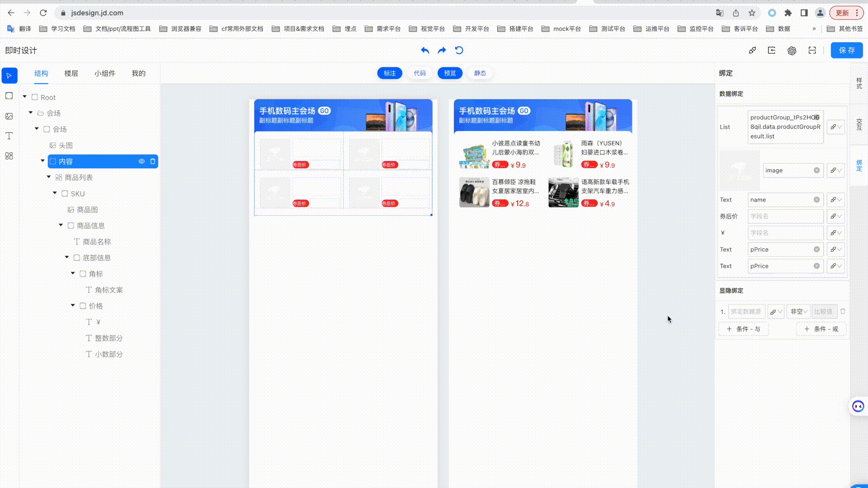The image size is (868, 488).
Task: Switch to the 楼层 tab
Action: 71,73
